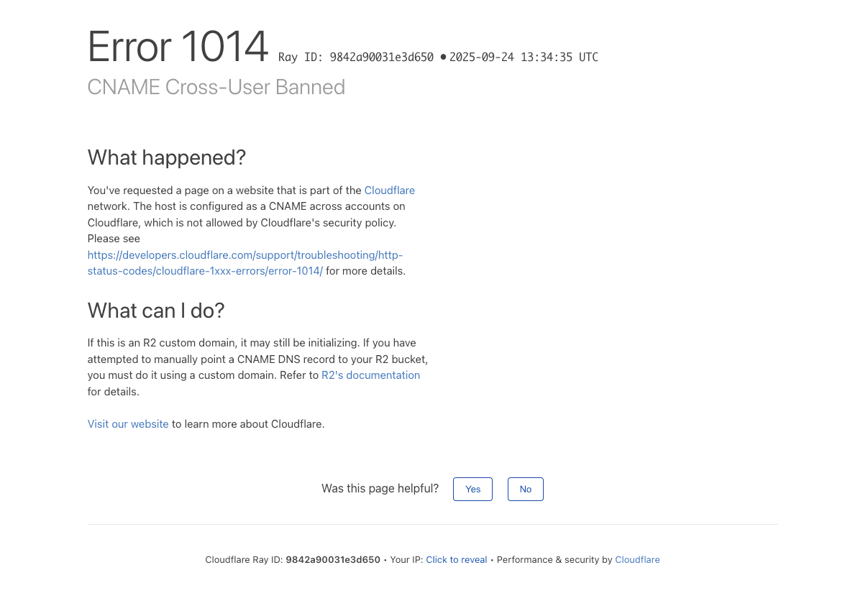The width and height of the screenshot is (868, 606).
Task: Click the What can I do? section heading
Action: click(155, 311)
